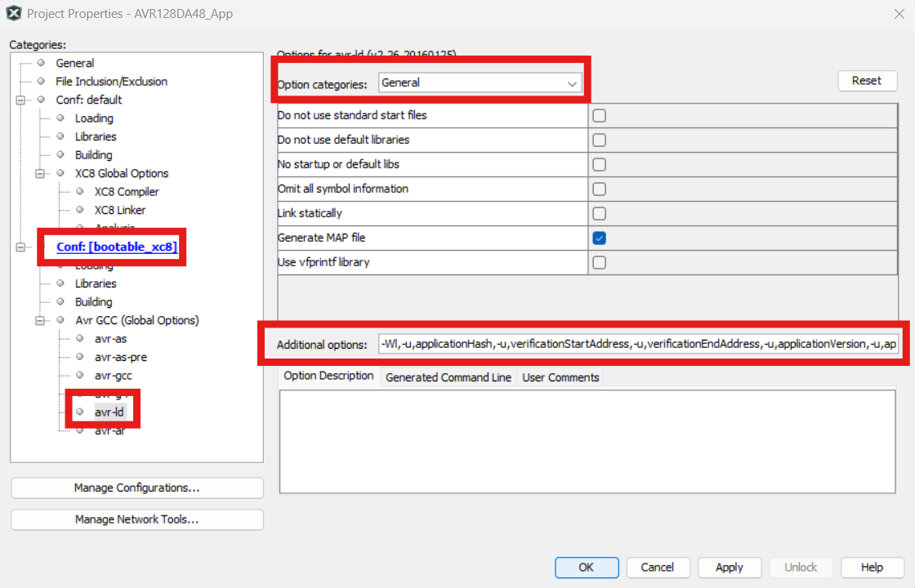Viewport: 915px width, 588px height.
Task: Toggle the Link statically checkbox
Action: tap(599, 213)
